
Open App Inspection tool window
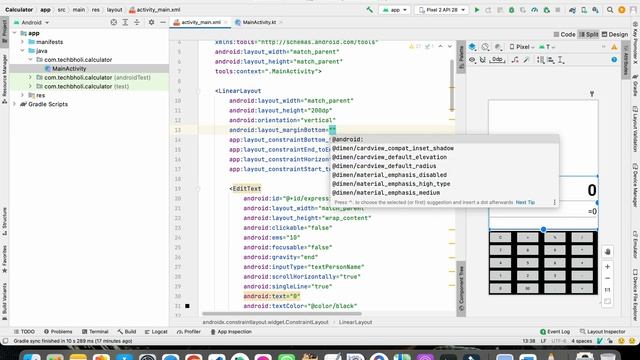[x=231, y=332]
